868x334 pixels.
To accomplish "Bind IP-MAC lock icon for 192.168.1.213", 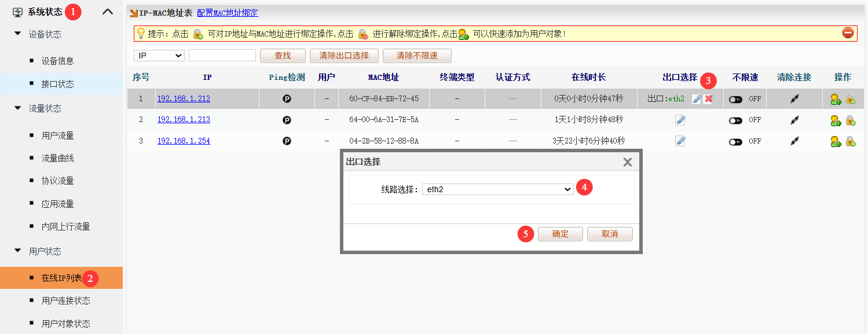I will [851, 120].
